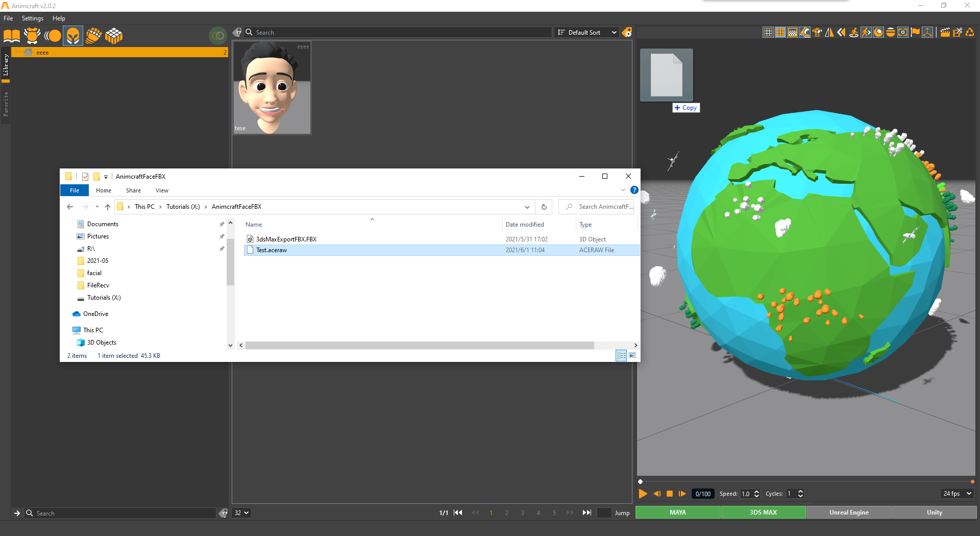Open the File menu in Animcraft

pos(8,18)
